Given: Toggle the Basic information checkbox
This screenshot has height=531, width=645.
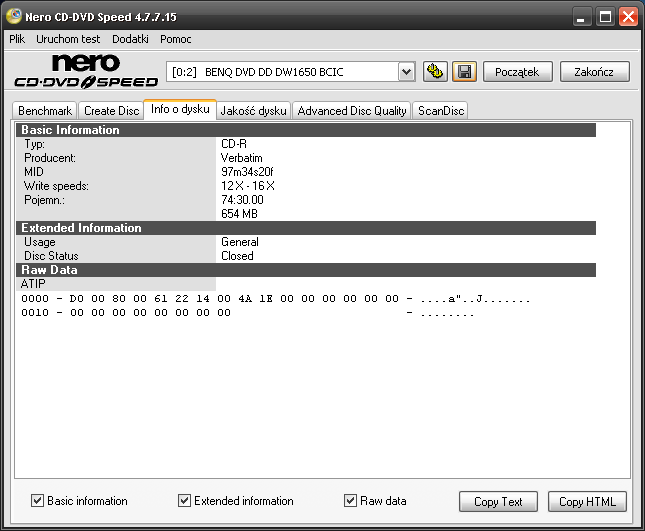Looking at the screenshot, I should [37, 501].
